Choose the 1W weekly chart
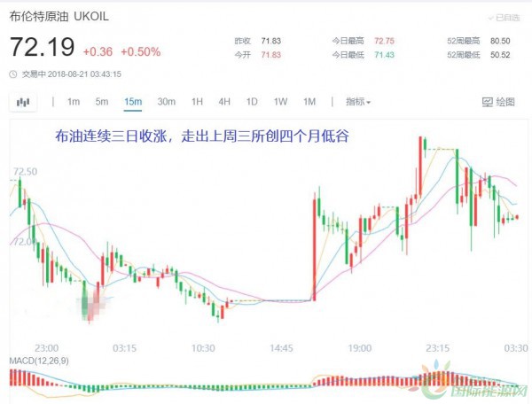Viewport: 532px width, 404px height. click(x=280, y=102)
